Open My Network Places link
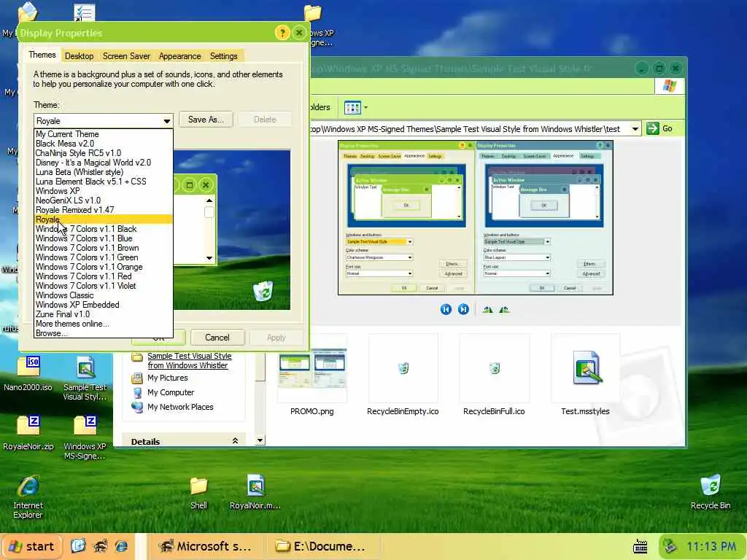The width and height of the screenshot is (747, 560). (x=180, y=407)
